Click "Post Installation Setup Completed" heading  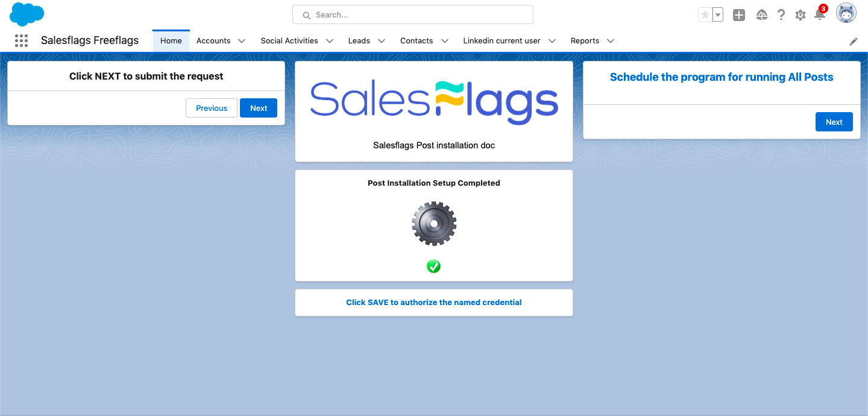pyautogui.click(x=434, y=183)
